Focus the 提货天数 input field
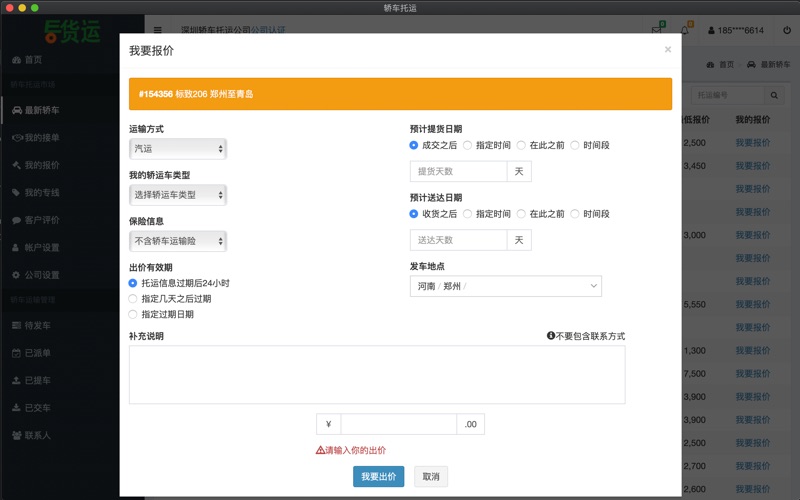 (458, 171)
